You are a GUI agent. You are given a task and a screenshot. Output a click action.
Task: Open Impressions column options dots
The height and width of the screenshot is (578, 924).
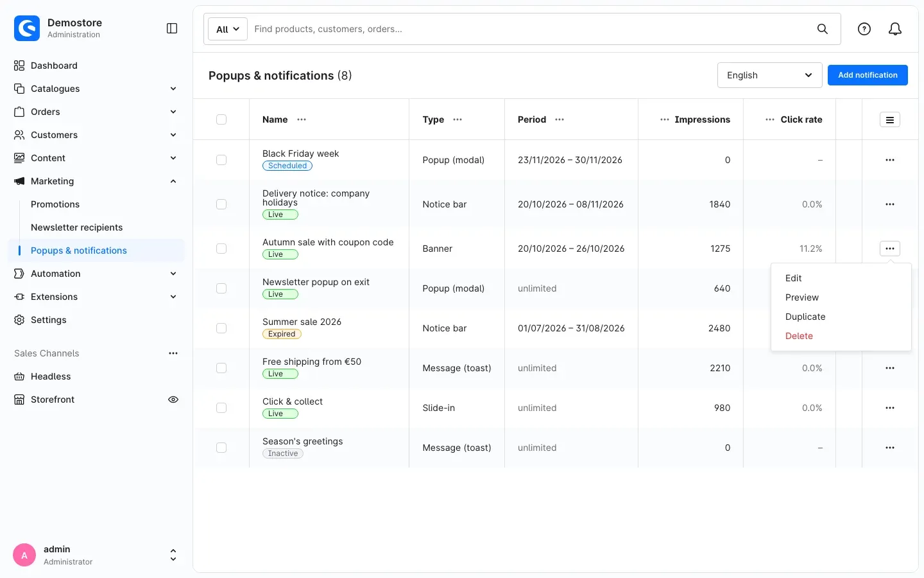pyautogui.click(x=665, y=119)
